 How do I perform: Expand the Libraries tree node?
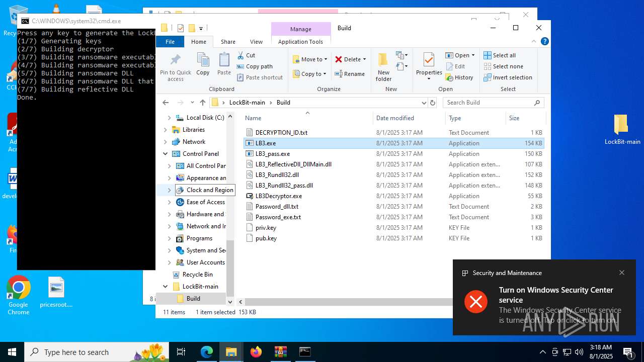pos(165,130)
